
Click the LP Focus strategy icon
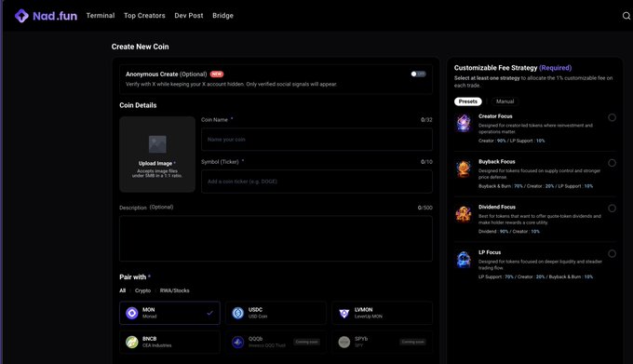pos(464,260)
